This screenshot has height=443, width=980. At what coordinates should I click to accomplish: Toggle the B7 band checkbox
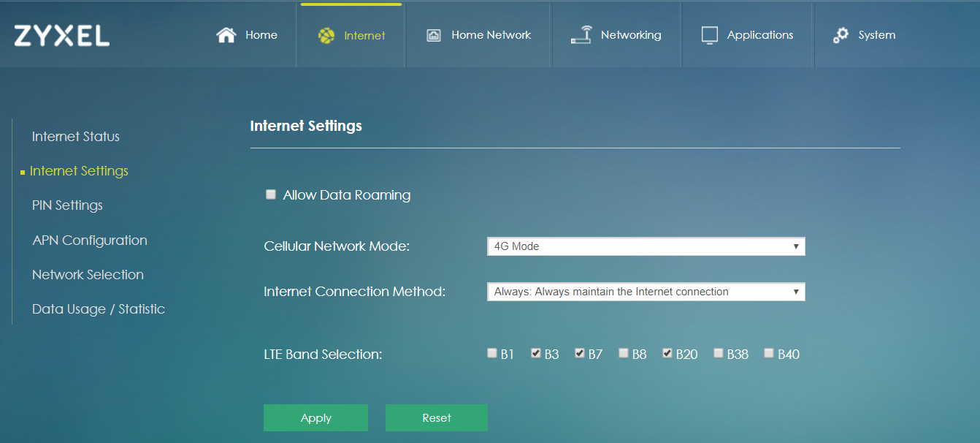pos(580,353)
